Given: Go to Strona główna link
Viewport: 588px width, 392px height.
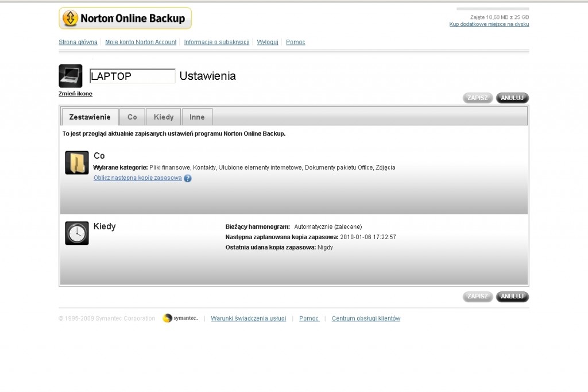Looking at the screenshot, I should pyautogui.click(x=78, y=42).
